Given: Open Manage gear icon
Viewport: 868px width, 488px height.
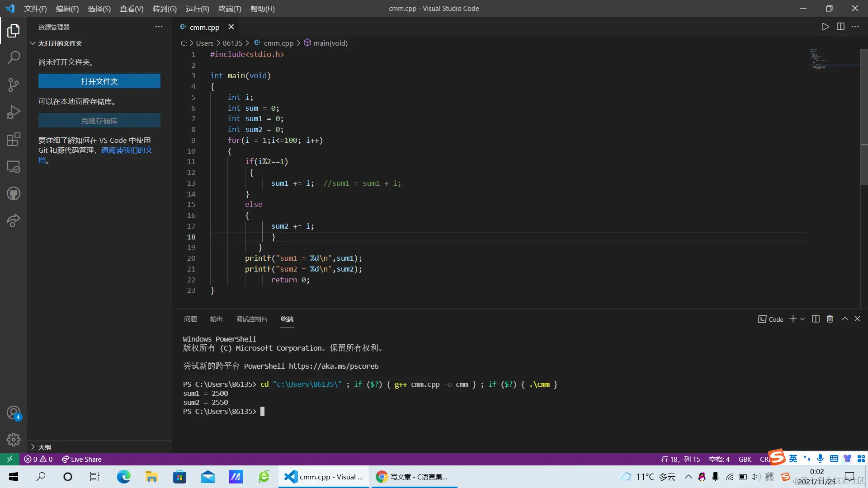Looking at the screenshot, I should pyautogui.click(x=14, y=439).
